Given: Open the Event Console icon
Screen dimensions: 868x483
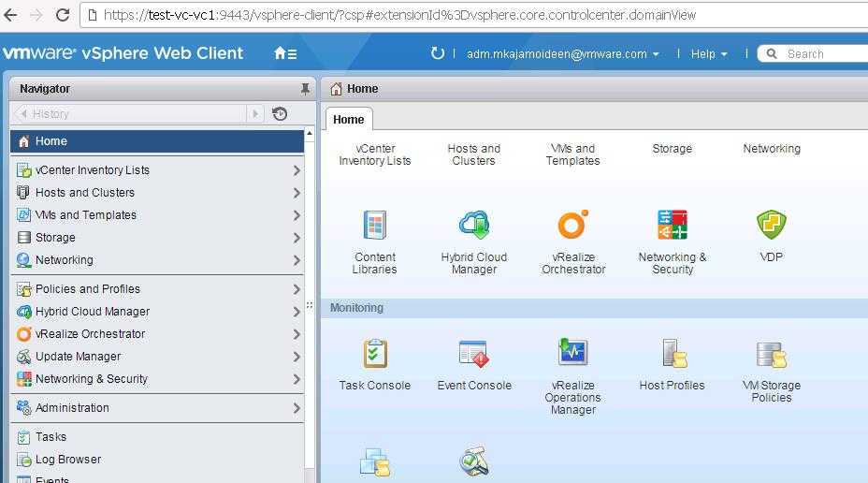Looking at the screenshot, I should point(474,354).
